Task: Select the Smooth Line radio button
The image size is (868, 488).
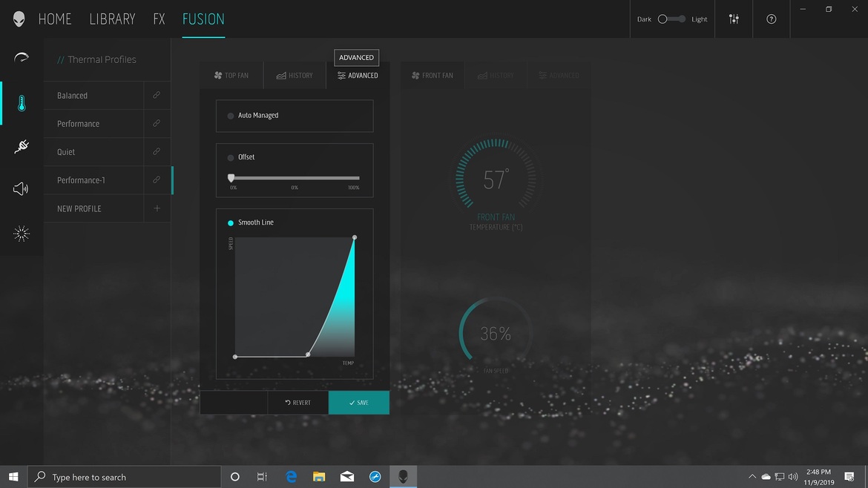Action: point(230,223)
